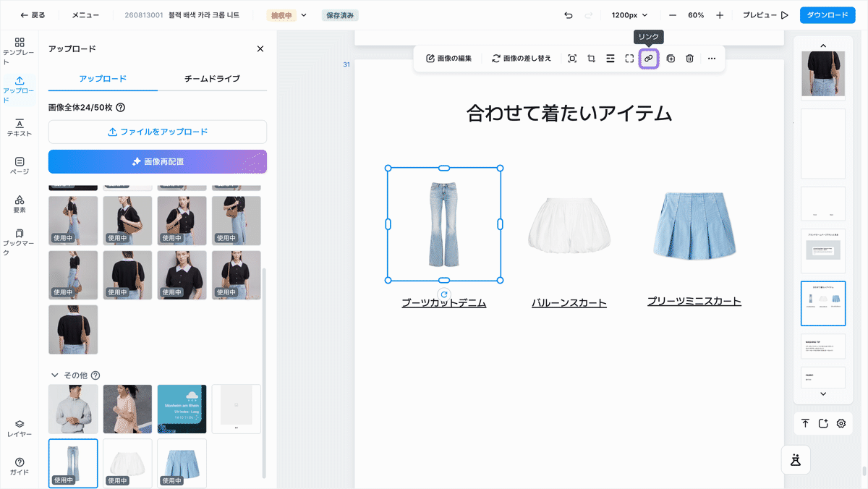Select the blue pleated skirt thumbnail in the upload panel
Screen dimensions: 868x489
[182, 463]
